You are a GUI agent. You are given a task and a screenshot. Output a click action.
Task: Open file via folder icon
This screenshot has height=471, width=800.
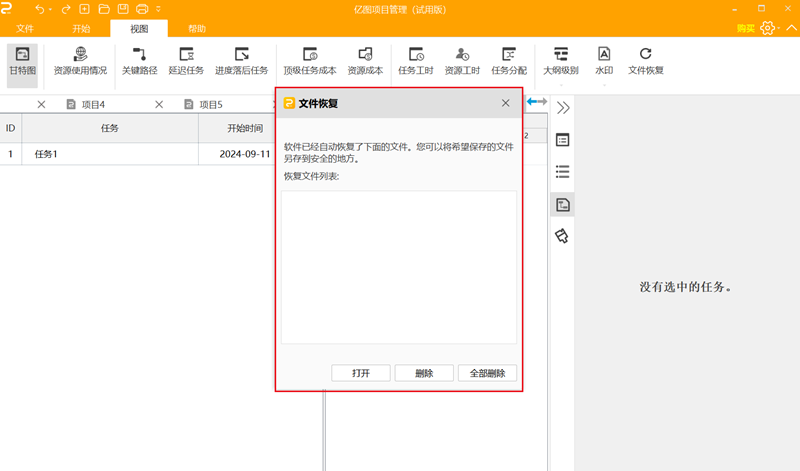(x=104, y=9)
